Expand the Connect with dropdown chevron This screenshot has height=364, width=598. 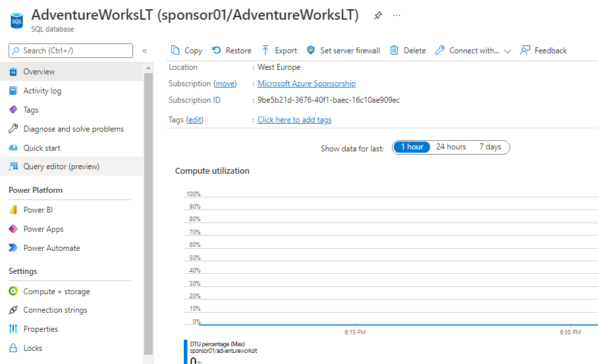pyautogui.click(x=507, y=51)
